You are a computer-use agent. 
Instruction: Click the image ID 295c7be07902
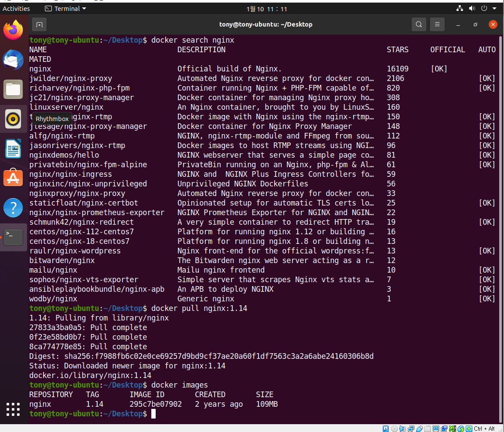(x=156, y=404)
